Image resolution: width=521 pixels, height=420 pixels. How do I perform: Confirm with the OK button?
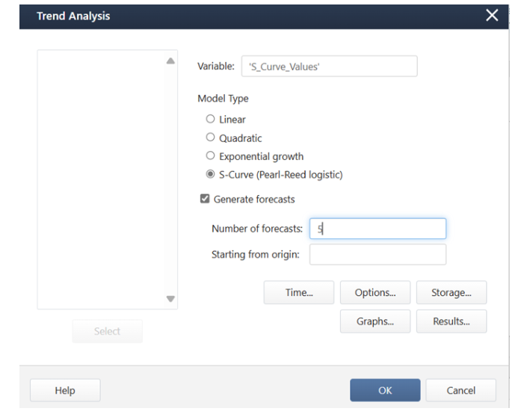click(385, 390)
